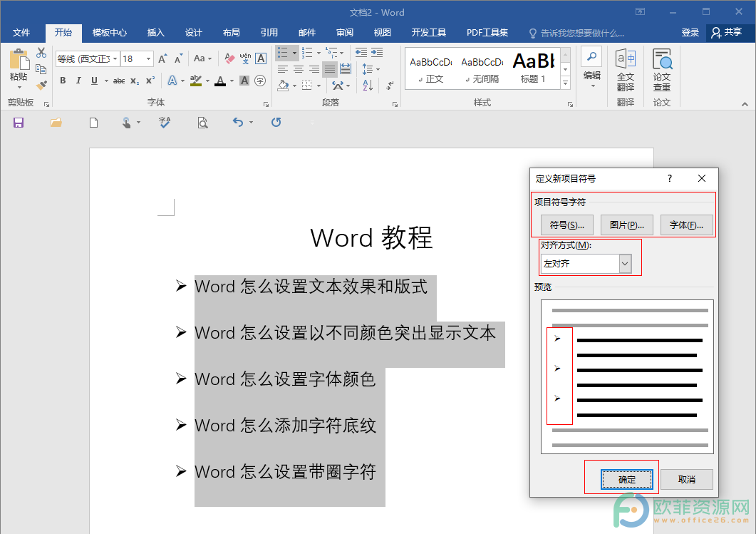Open the phonetic guide (wén) tool
Screen dimensions: 756x534
pos(245,59)
